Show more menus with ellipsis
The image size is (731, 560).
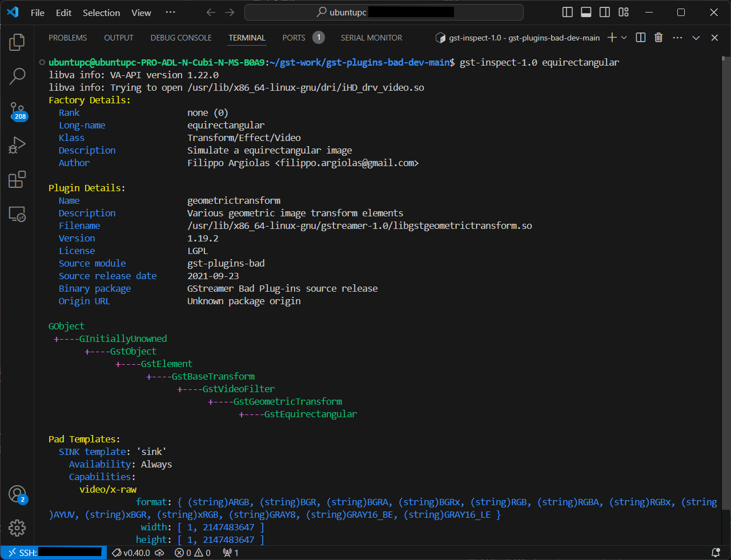click(x=170, y=12)
